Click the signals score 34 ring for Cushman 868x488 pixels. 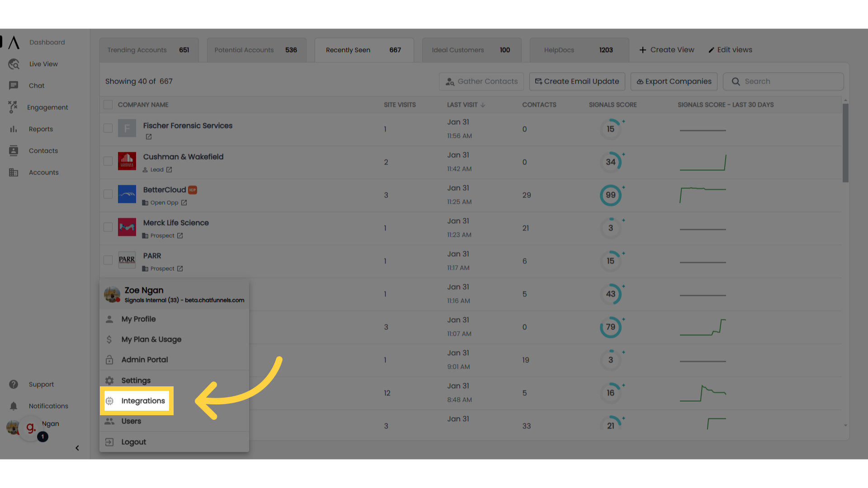(611, 162)
